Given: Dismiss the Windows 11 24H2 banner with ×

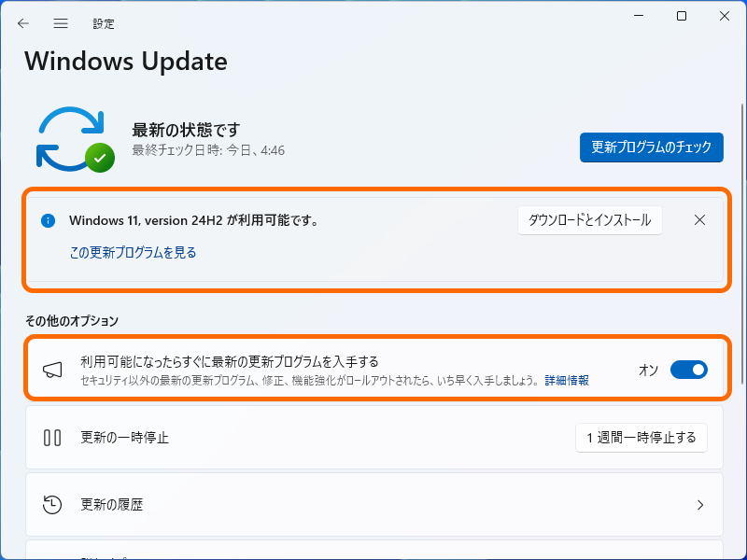Looking at the screenshot, I should tap(699, 220).
